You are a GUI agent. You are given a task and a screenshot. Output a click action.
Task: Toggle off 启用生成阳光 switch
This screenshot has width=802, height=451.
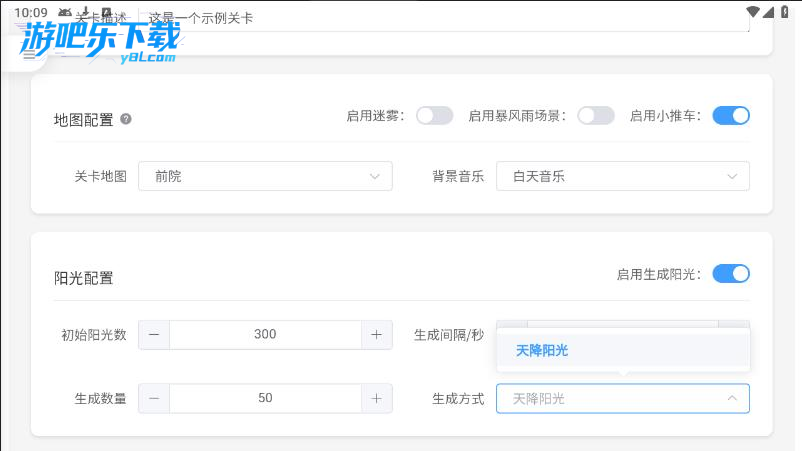click(x=731, y=274)
